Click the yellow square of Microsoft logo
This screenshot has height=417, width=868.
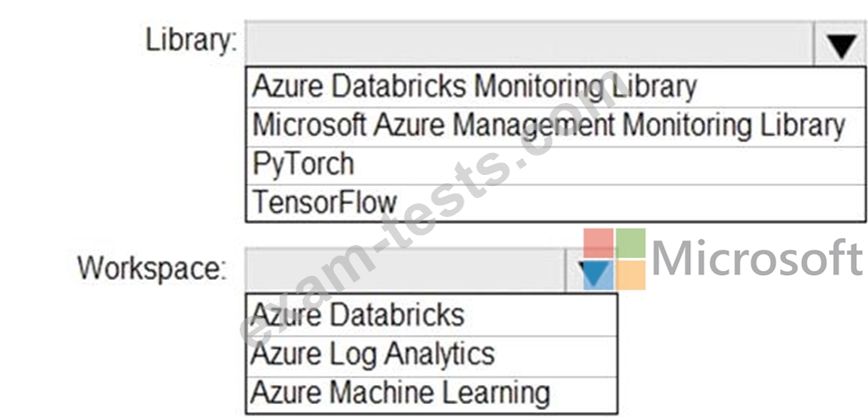coord(631,275)
